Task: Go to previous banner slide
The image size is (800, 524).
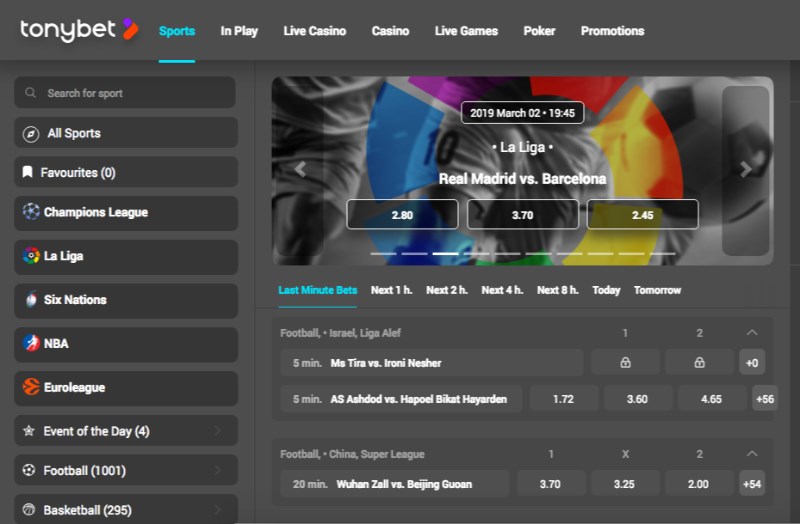Action: [x=301, y=169]
